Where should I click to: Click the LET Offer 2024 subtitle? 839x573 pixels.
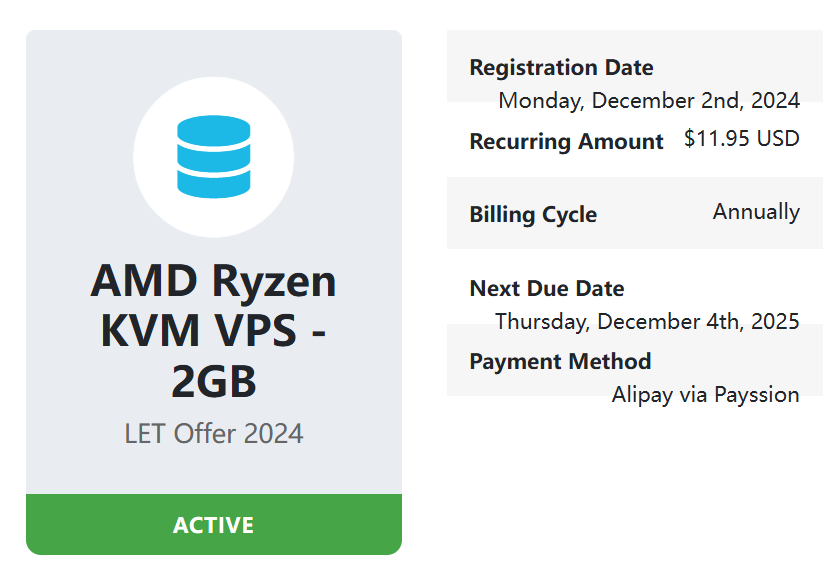pos(213,434)
